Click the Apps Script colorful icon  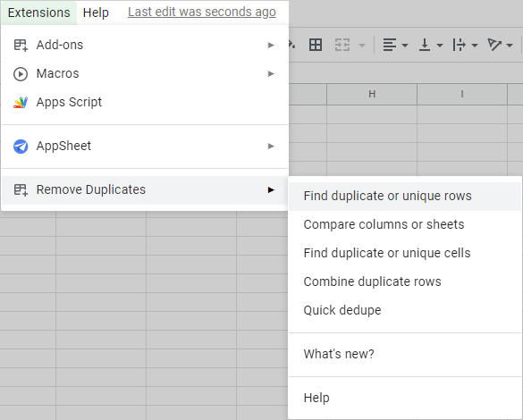21,103
